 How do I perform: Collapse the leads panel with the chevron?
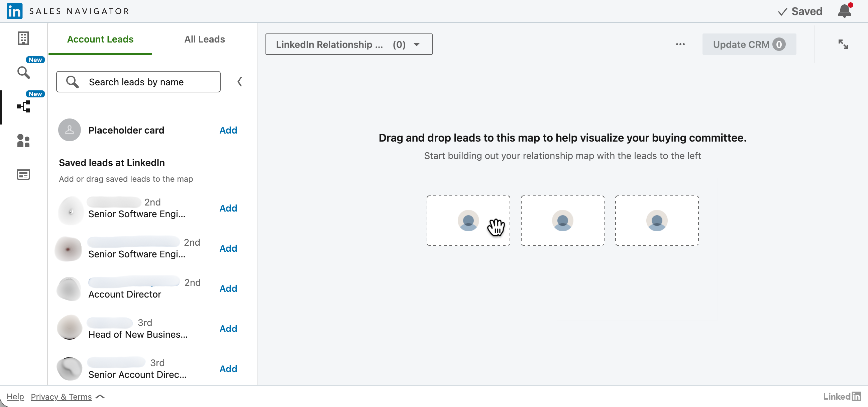pyautogui.click(x=240, y=82)
